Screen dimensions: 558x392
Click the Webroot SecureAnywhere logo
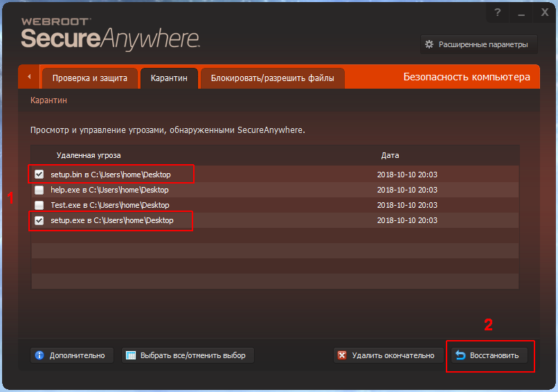[110, 33]
